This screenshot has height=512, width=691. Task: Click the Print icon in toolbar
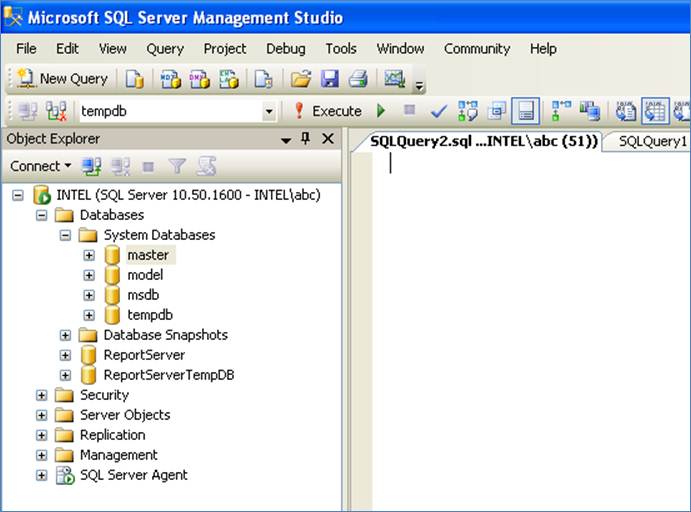358,79
